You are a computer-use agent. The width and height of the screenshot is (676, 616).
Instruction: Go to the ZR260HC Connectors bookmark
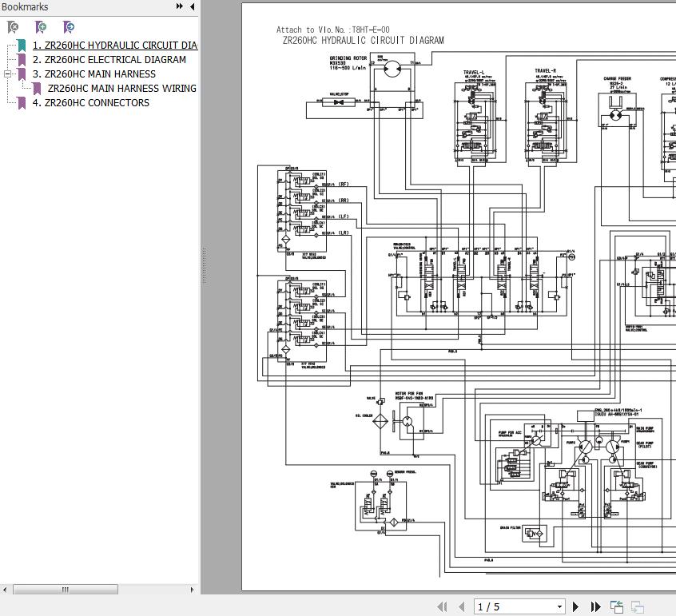91,102
